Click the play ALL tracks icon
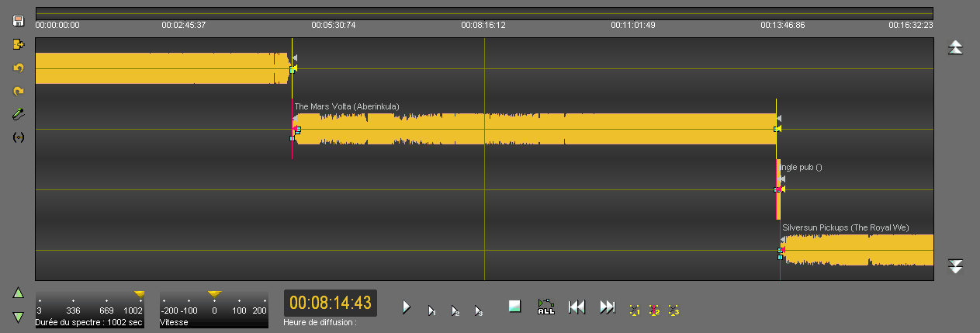This screenshot has height=333, width=980. coord(546,307)
